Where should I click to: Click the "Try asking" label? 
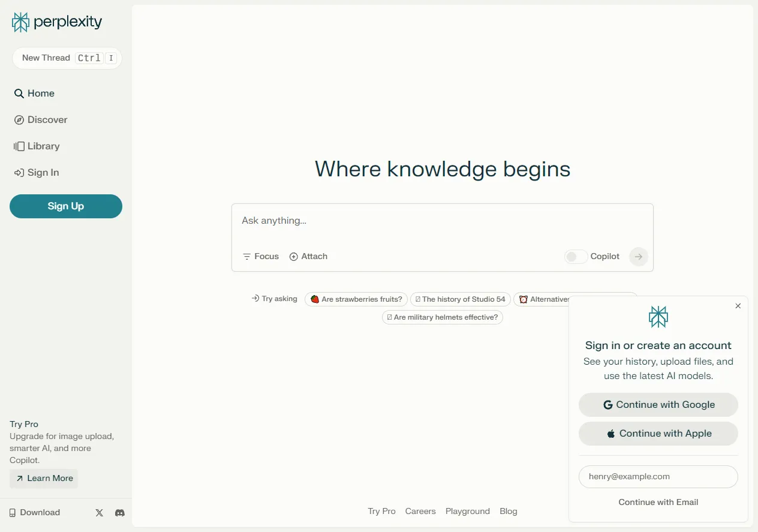275,299
